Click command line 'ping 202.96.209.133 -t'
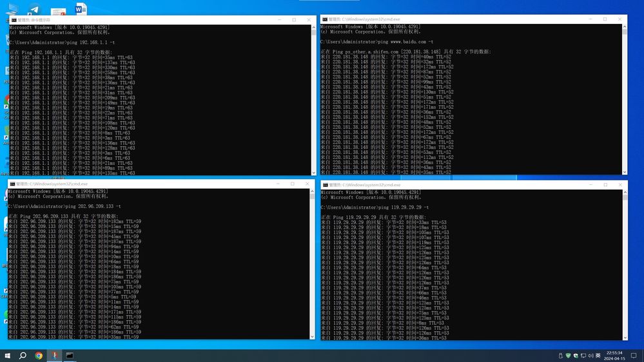Image resolution: width=644 pixels, height=362 pixels. tap(93, 207)
